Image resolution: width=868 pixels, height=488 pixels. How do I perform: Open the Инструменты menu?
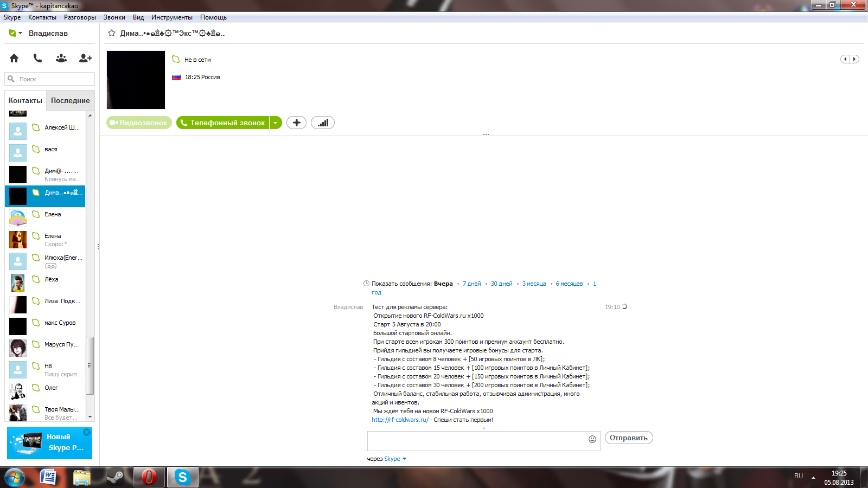(172, 17)
